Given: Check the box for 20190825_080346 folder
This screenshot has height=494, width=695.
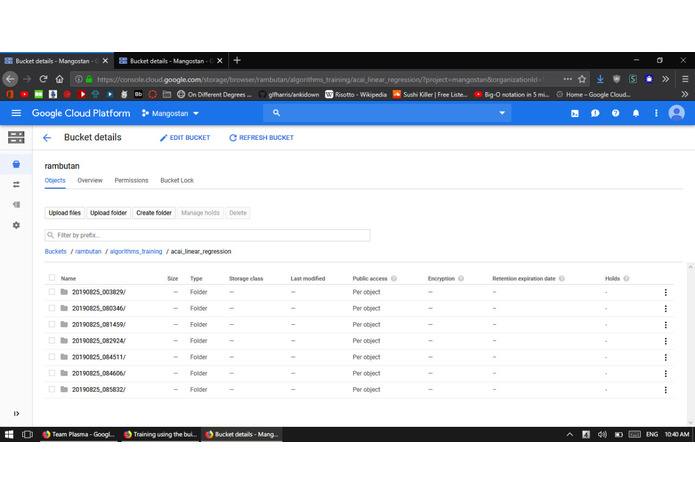Looking at the screenshot, I should pyautogui.click(x=52, y=308).
